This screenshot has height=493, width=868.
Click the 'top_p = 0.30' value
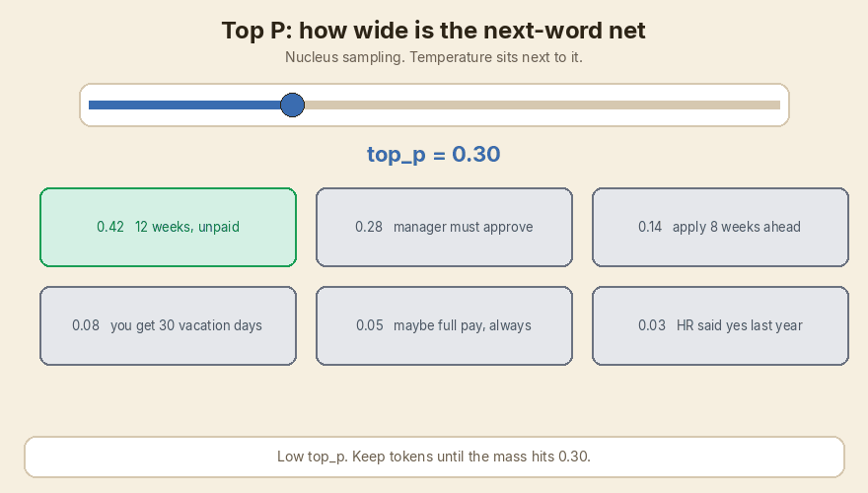point(433,155)
